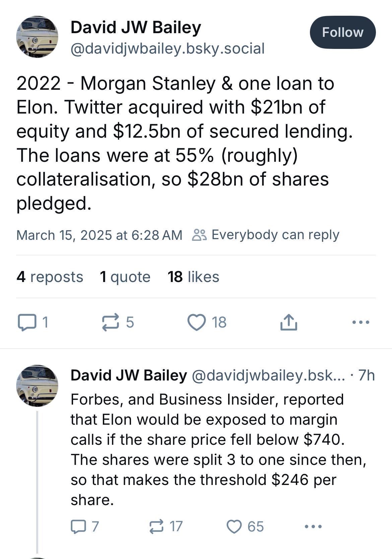View the 18 likes list

(x=193, y=277)
